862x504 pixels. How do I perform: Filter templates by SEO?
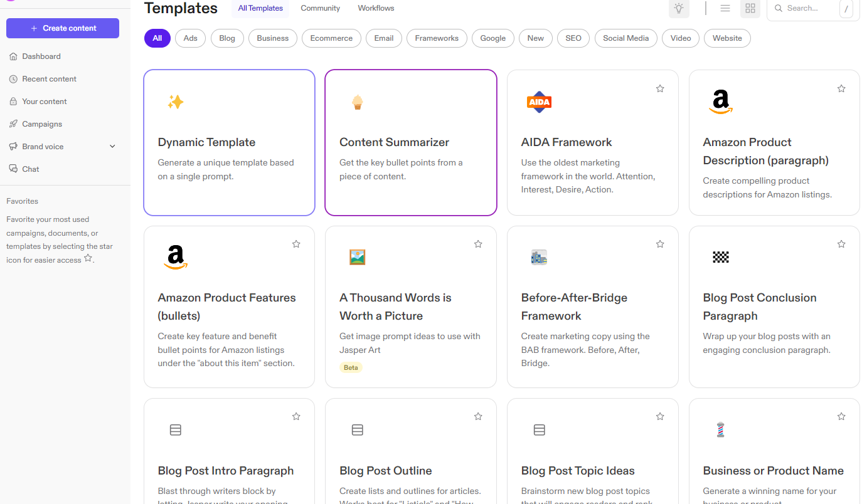(x=573, y=38)
